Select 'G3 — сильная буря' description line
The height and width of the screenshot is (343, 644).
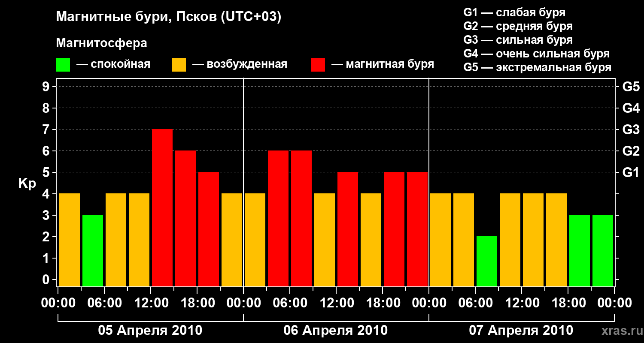coord(518,40)
